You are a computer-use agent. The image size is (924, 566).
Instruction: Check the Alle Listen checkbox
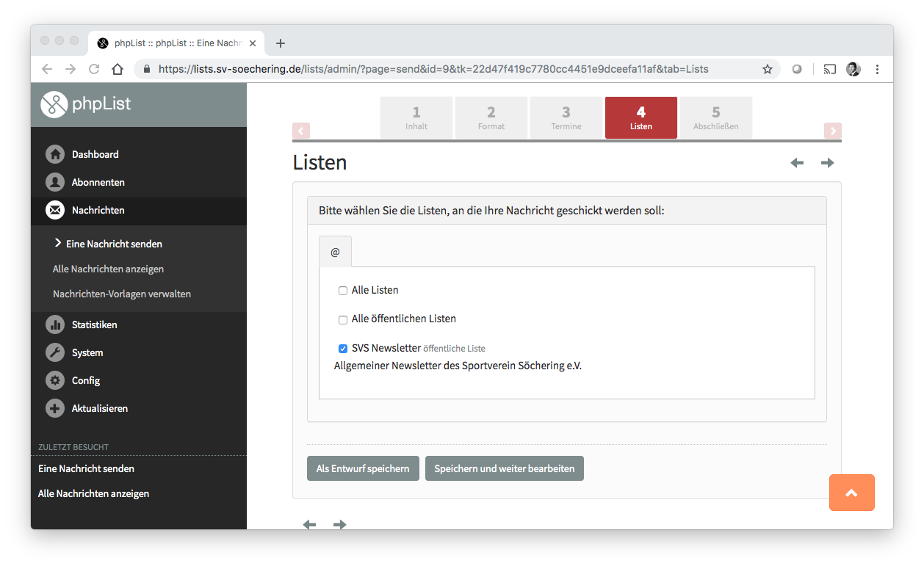point(343,291)
